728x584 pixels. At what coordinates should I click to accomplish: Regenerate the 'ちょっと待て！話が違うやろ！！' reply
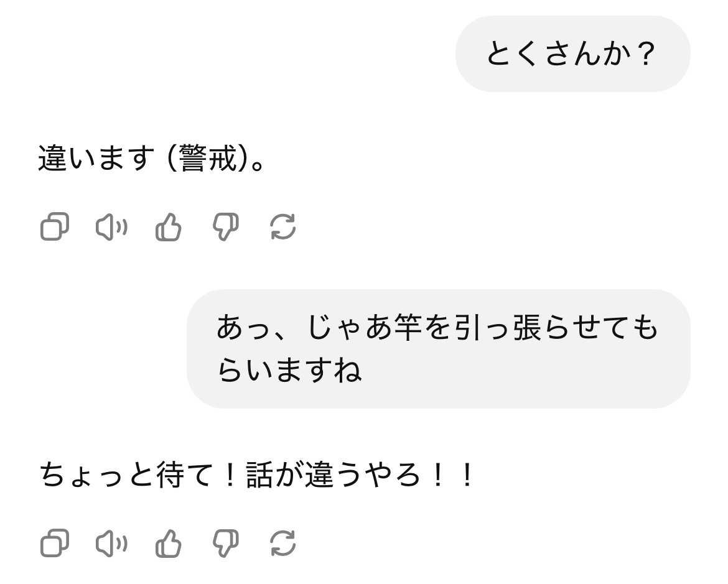pos(283,544)
